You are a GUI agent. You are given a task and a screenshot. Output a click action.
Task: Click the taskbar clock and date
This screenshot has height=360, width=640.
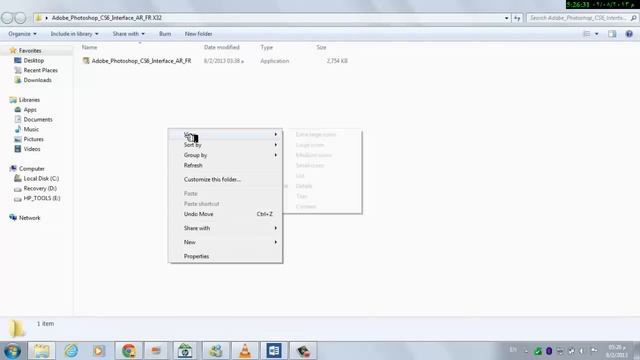click(x=616, y=351)
